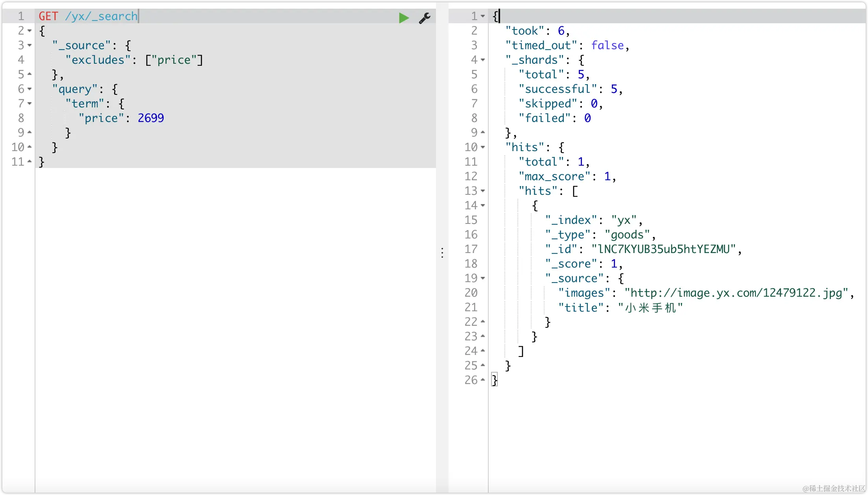Click the "timed_out" false value in the response
The width and height of the screenshot is (868, 495).
pos(607,45)
